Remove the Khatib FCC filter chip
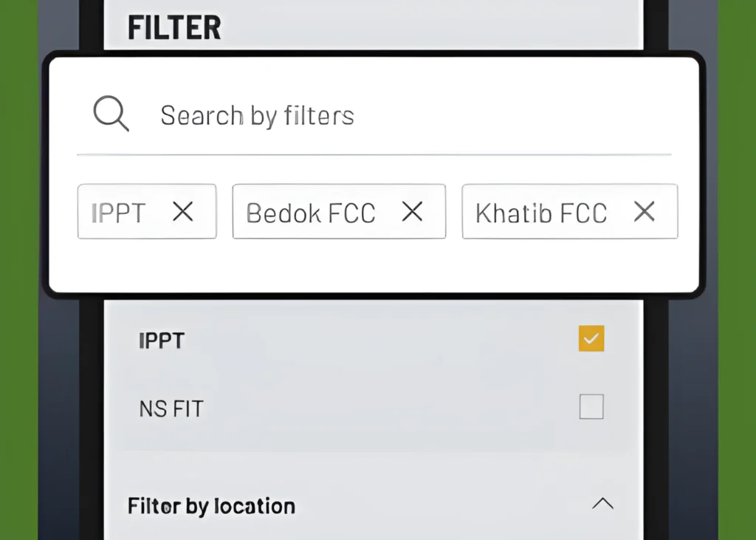756x540 pixels. click(644, 212)
